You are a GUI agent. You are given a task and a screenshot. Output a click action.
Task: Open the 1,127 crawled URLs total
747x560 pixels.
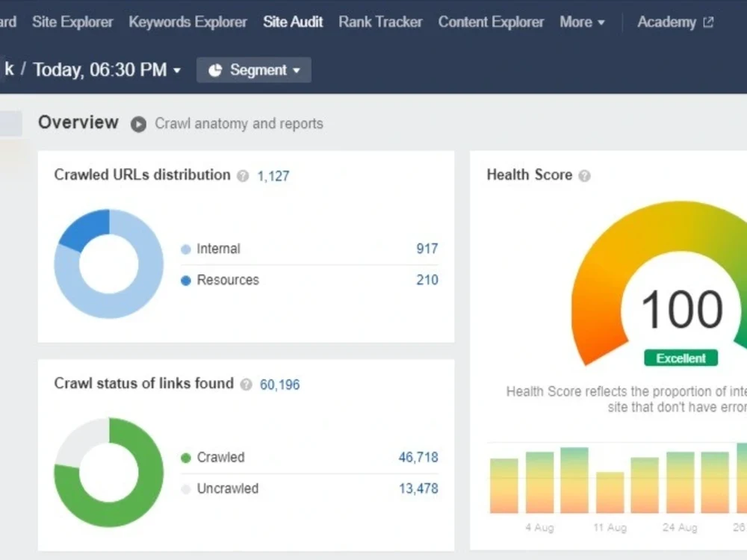273,176
